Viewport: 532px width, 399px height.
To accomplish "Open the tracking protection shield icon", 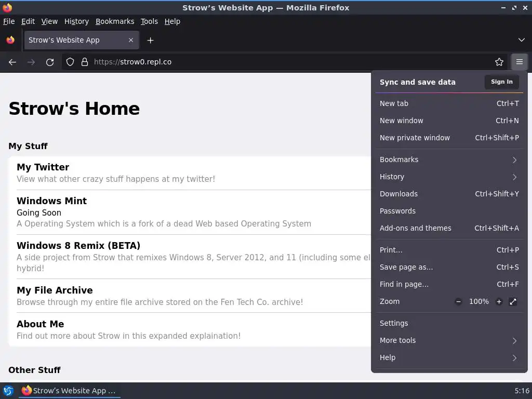I will (70, 62).
